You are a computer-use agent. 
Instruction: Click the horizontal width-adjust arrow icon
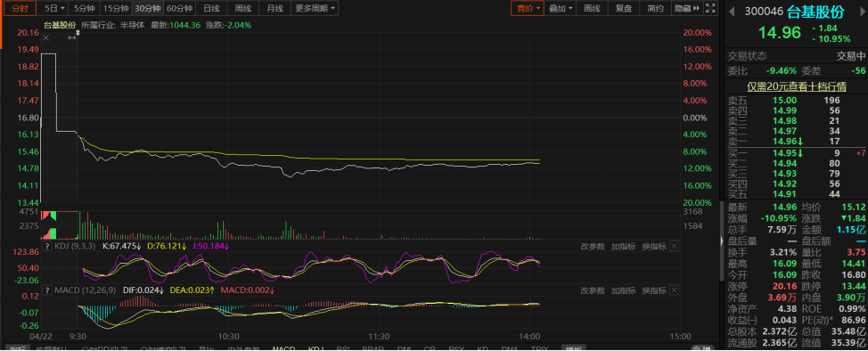pyautogui.click(x=72, y=37)
